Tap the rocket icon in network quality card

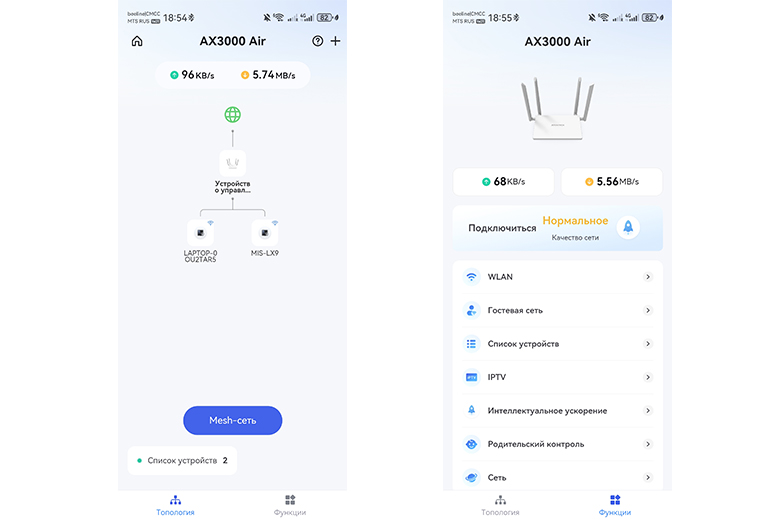tap(628, 227)
